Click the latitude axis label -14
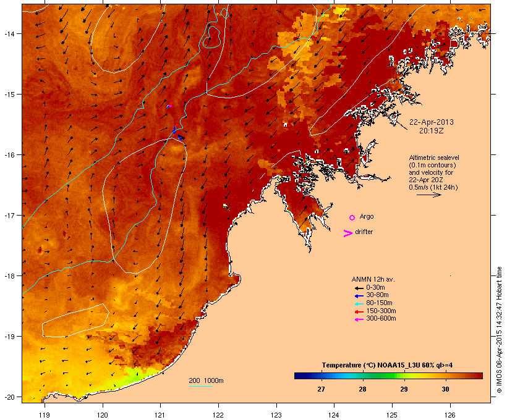The height and width of the screenshot is (420, 507). pyautogui.click(x=9, y=33)
